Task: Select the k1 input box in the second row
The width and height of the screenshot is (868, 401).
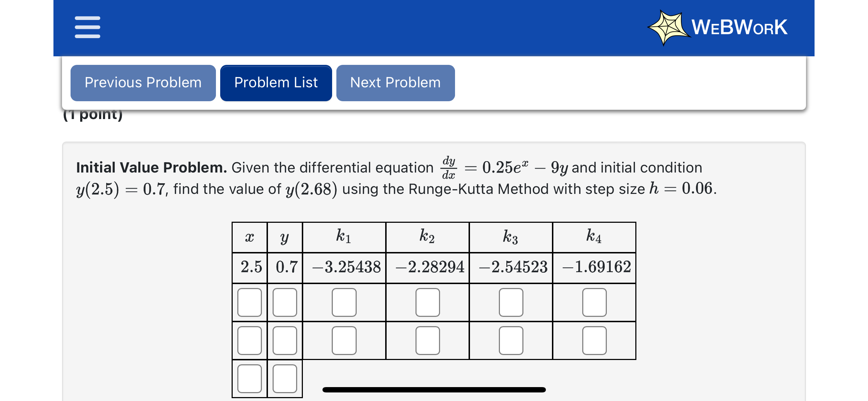Action: click(344, 303)
